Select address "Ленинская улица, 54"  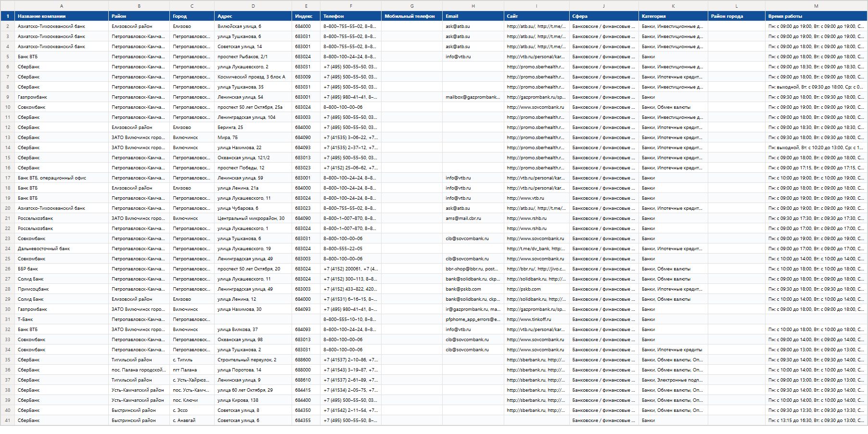pyautogui.click(x=253, y=97)
